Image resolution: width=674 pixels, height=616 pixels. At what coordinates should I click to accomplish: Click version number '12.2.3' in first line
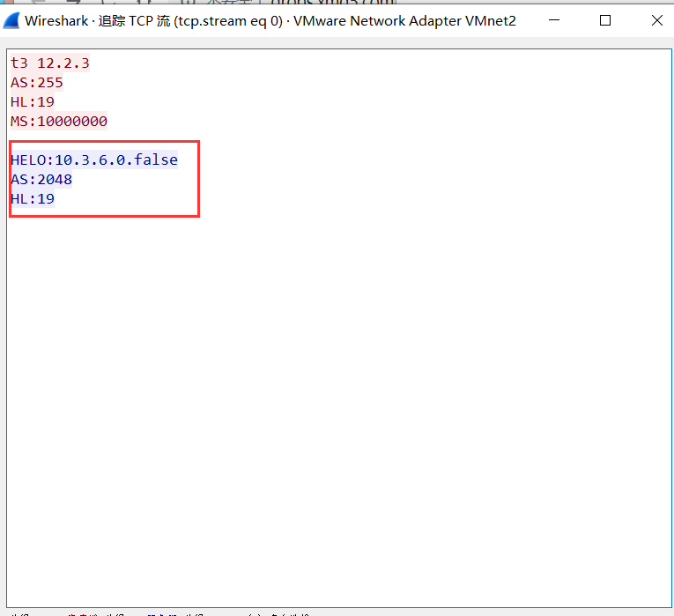63,63
